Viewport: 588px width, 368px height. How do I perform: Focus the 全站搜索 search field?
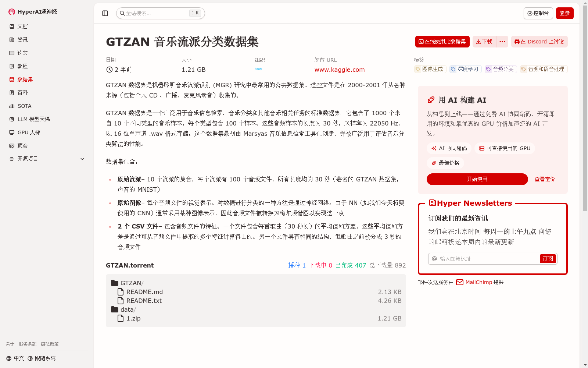coord(160,13)
